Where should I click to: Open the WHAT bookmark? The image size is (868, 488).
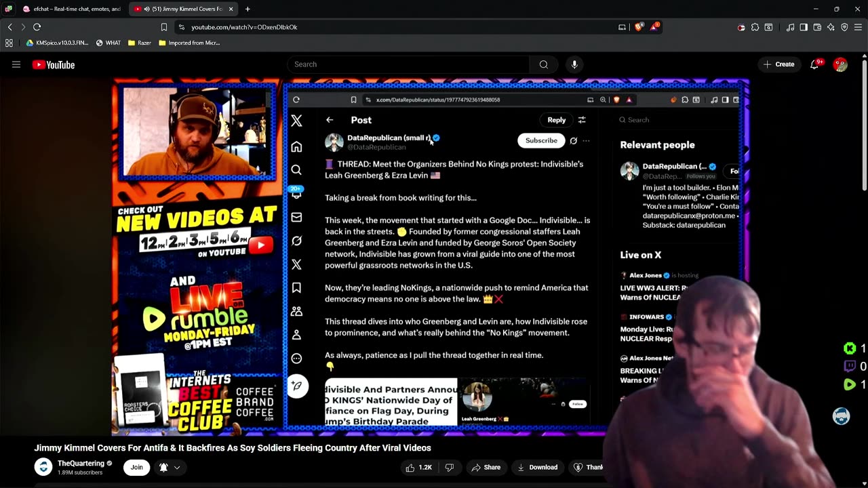108,43
